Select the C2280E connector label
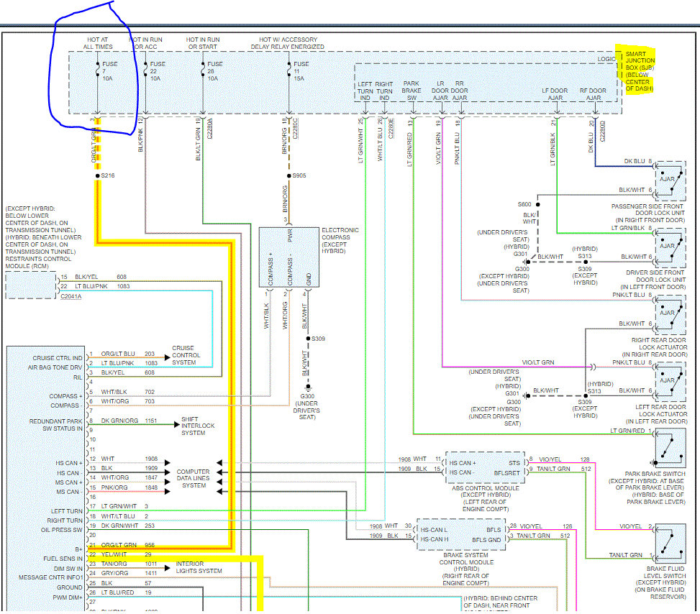The image size is (700, 614). (391, 129)
